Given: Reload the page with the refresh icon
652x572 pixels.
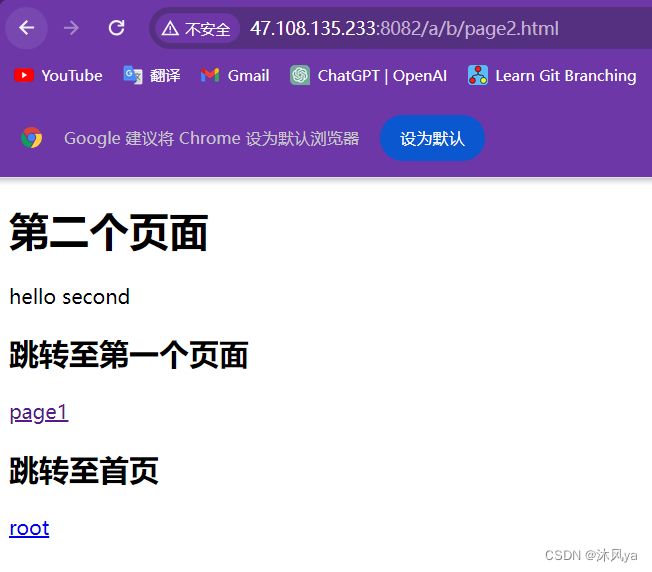Looking at the screenshot, I should [x=116, y=28].
